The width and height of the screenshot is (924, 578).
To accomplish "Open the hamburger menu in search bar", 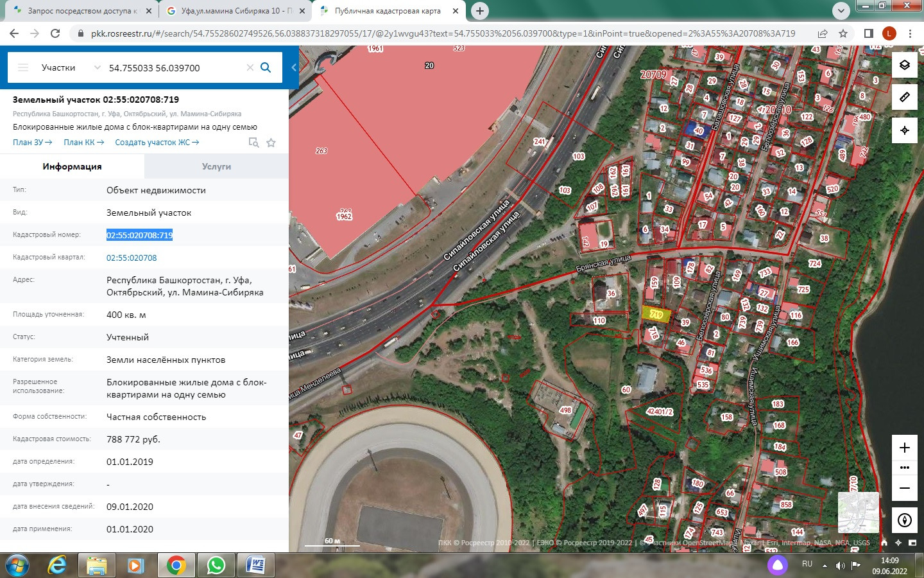I will click(23, 67).
